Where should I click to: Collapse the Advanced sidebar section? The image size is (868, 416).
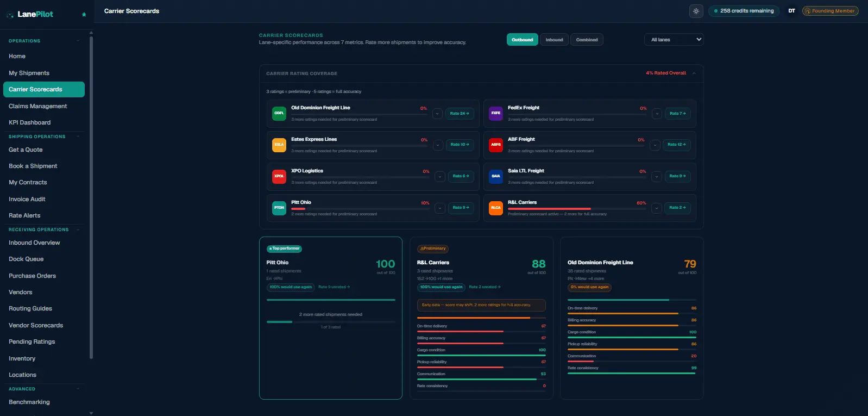pyautogui.click(x=78, y=389)
